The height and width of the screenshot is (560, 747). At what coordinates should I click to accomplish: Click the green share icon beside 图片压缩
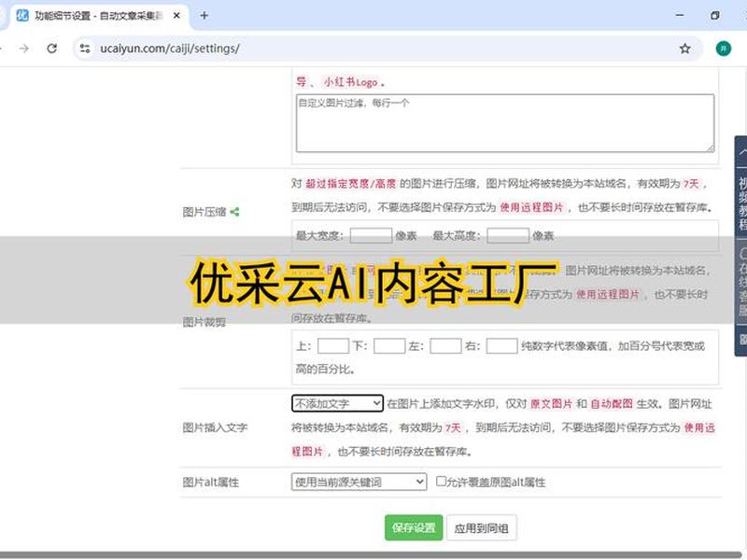[x=234, y=212]
